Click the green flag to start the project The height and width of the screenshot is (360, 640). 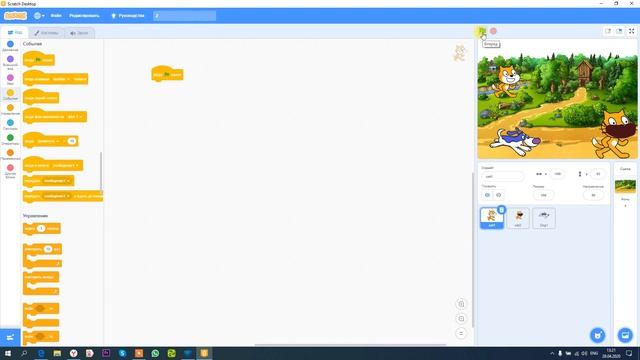pos(482,31)
